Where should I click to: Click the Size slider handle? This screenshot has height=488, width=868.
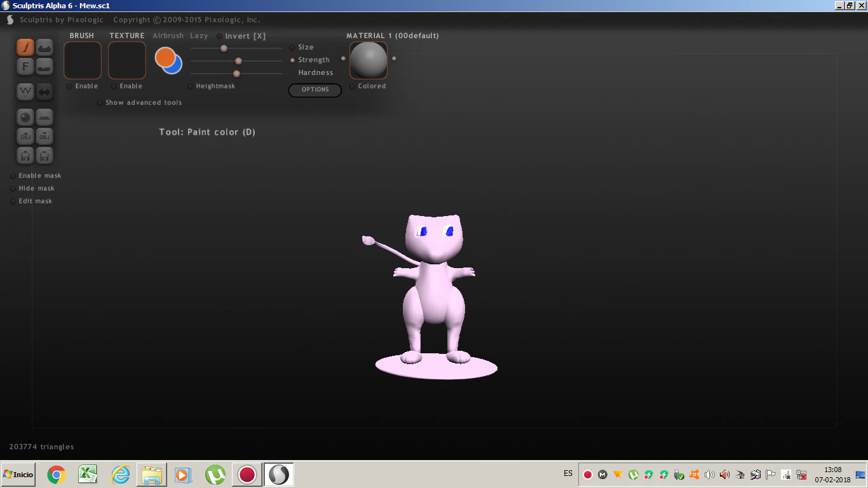click(x=224, y=48)
